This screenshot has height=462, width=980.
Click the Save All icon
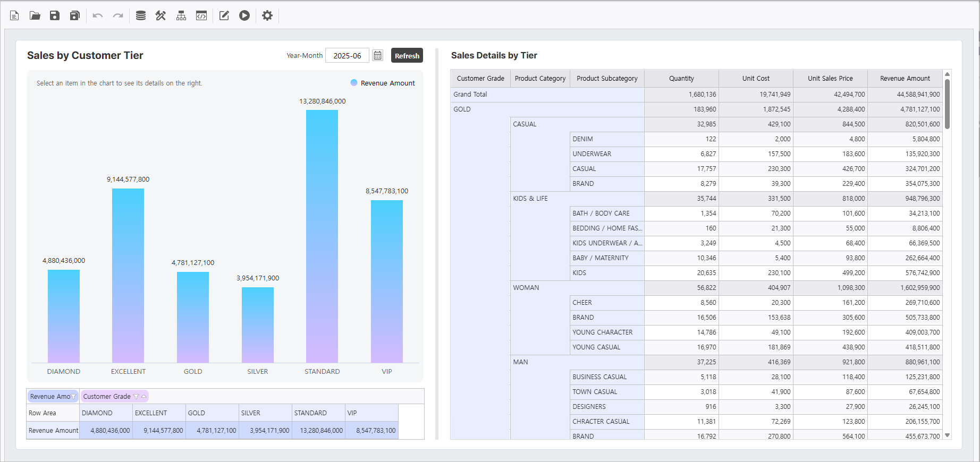[x=75, y=15]
